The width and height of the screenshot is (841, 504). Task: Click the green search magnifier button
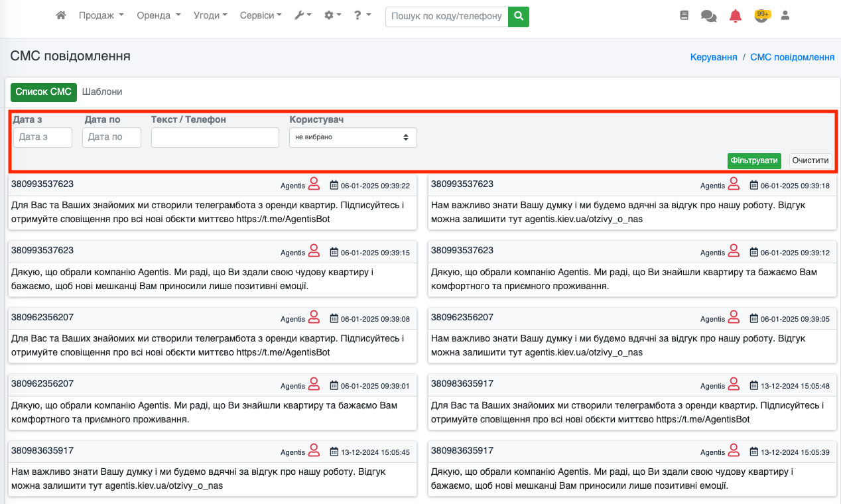519,16
